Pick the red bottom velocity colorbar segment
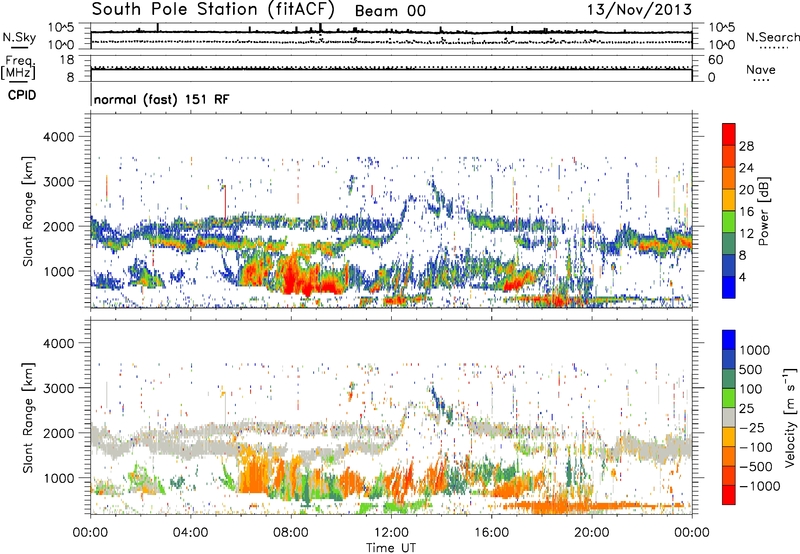Image resolution: width=800 pixels, height=554 pixels. (x=729, y=495)
